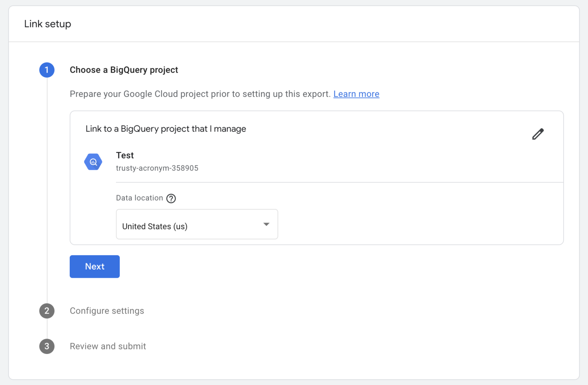This screenshot has height=385, width=588.
Task: Click the pencil edit icon
Action: [x=538, y=134]
